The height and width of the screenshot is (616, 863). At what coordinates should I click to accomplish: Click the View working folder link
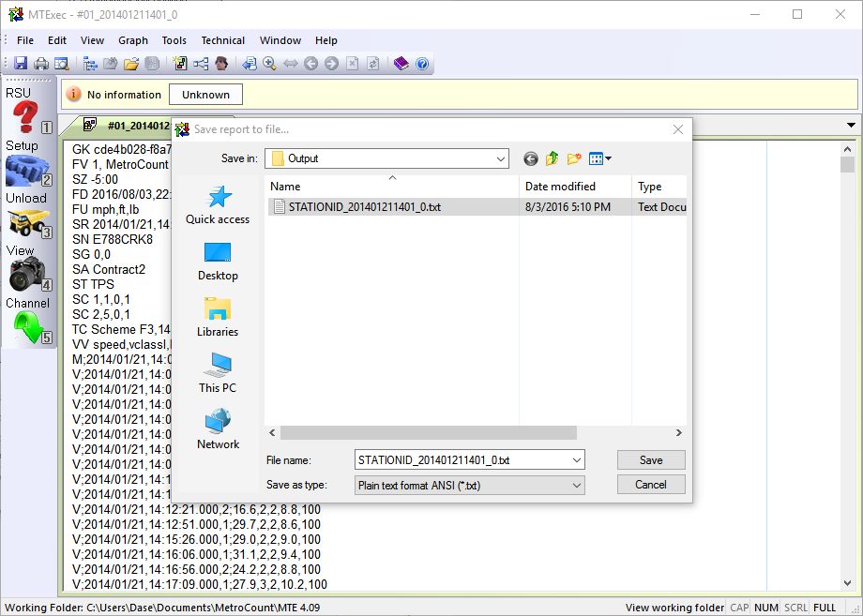pos(674,608)
